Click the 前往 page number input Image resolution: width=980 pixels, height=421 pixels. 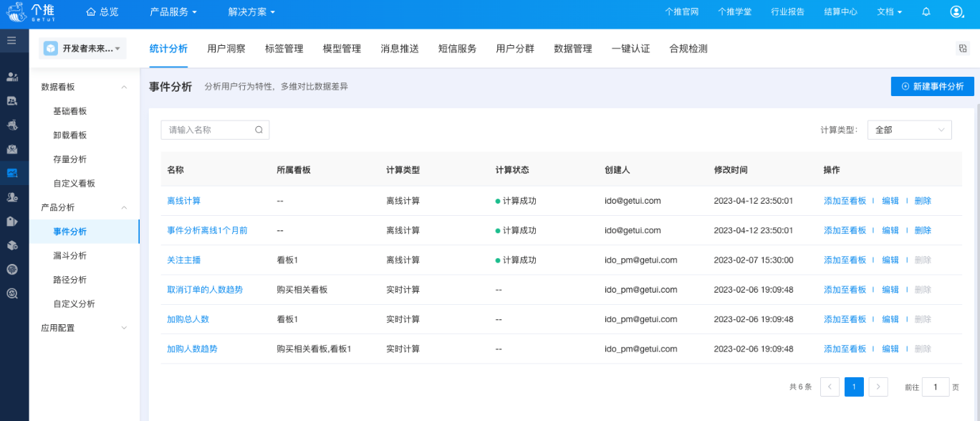[936, 387]
